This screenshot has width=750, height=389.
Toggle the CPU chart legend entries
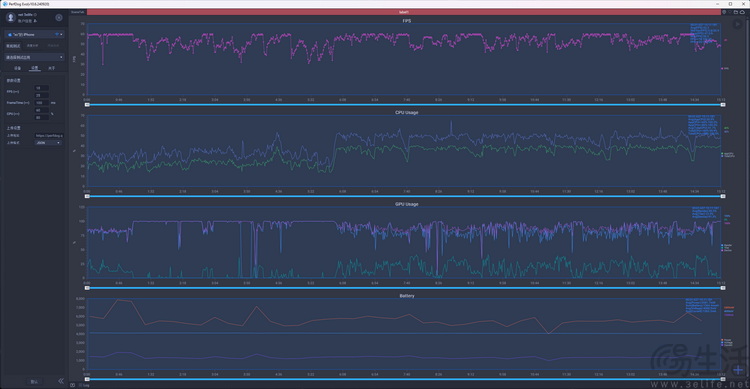pos(728,155)
